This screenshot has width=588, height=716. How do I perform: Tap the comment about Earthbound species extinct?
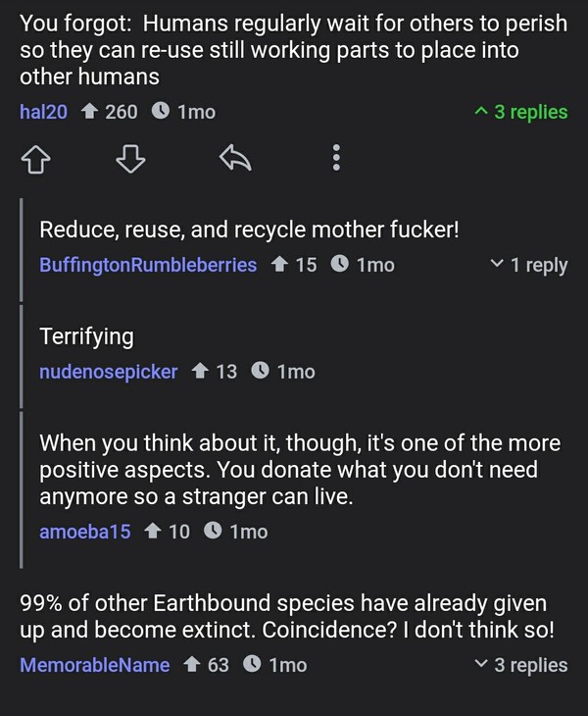[x=286, y=616]
